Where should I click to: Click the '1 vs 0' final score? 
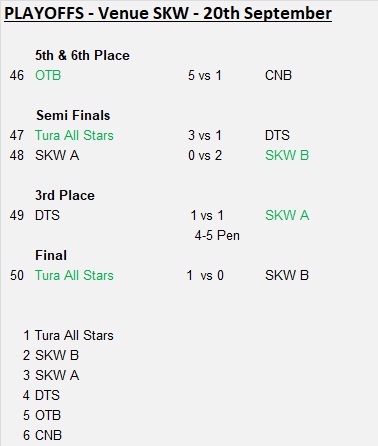point(205,275)
